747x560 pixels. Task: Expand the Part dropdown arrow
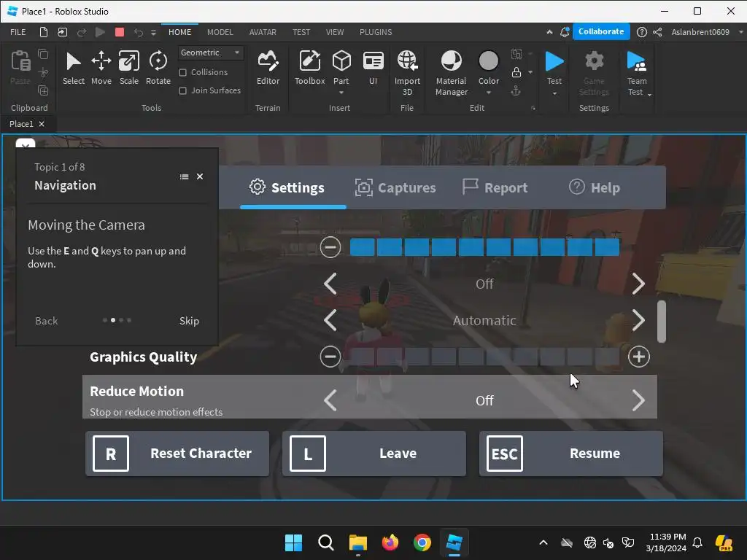coord(341,93)
